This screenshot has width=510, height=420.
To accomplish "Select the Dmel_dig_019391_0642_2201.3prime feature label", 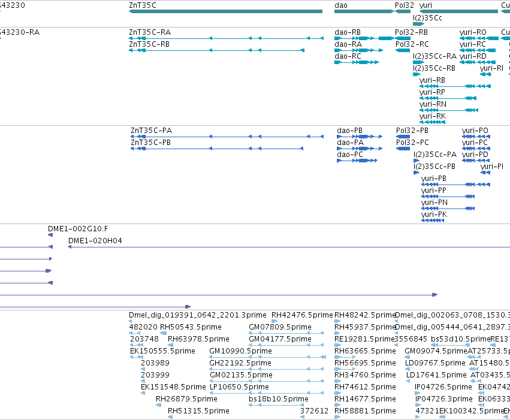I will coord(197,315).
